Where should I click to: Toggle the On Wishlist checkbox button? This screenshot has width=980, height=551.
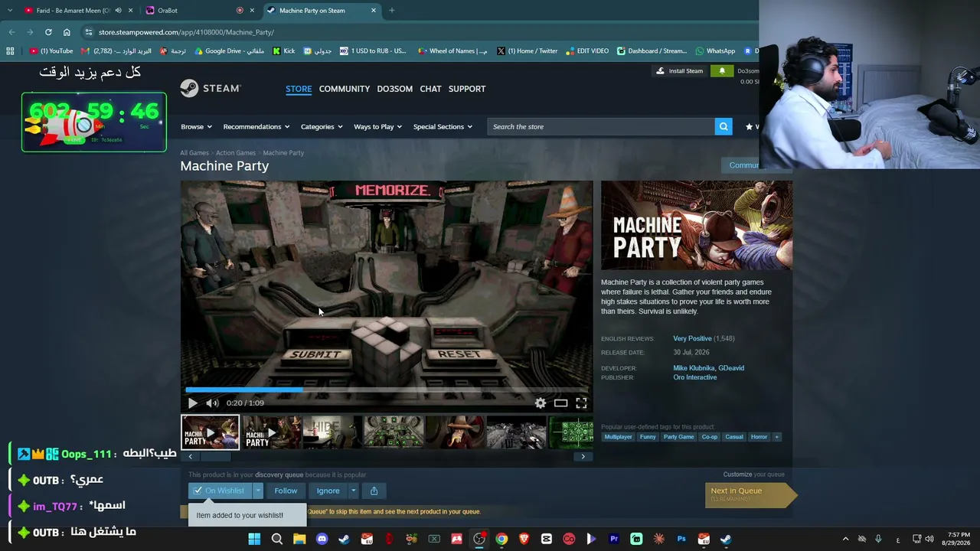pos(220,491)
